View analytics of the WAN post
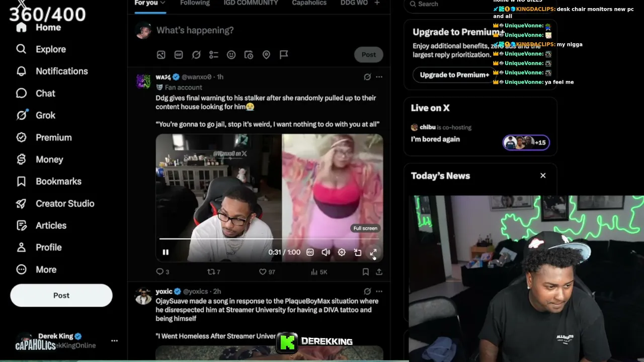Viewport: 644px width, 362px height. tap(319, 272)
